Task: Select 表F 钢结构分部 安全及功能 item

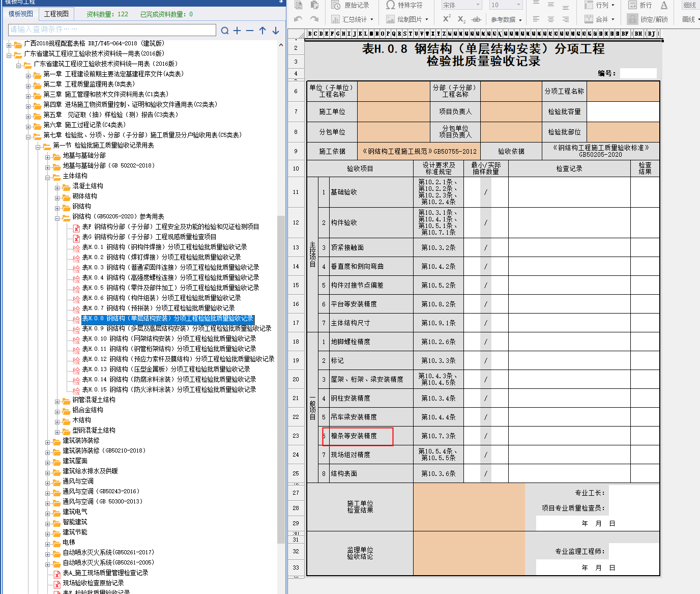Action: 170,227
